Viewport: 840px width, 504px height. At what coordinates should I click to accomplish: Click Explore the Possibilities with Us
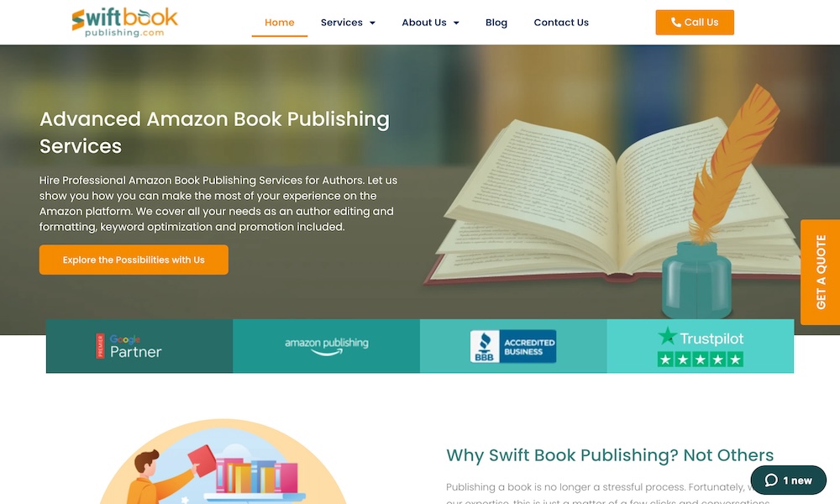pyautogui.click(x=134, y=260)
